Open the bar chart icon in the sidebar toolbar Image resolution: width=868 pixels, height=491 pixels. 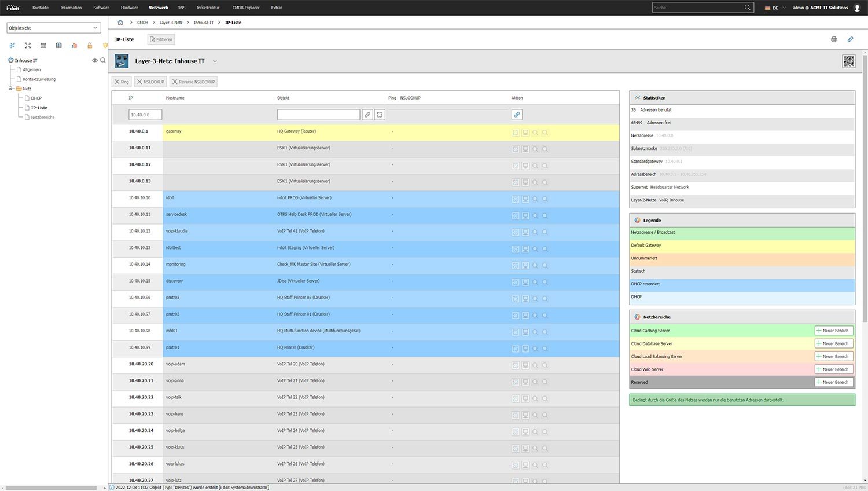coord(74,45)
